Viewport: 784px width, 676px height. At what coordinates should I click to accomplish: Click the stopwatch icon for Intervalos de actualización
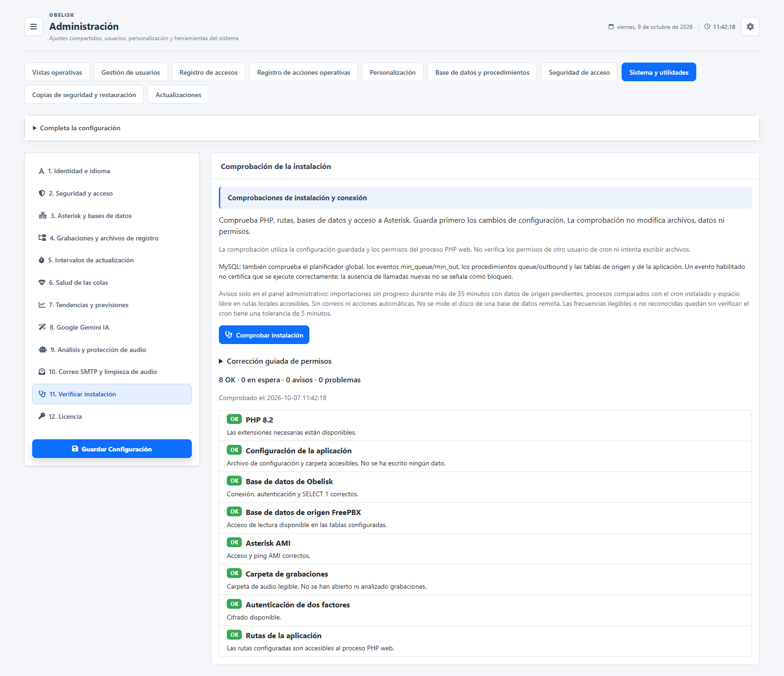click(42, 260)
